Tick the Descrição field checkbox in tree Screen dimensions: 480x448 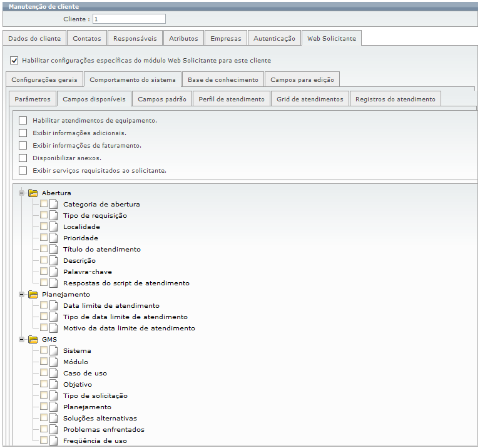44,260
